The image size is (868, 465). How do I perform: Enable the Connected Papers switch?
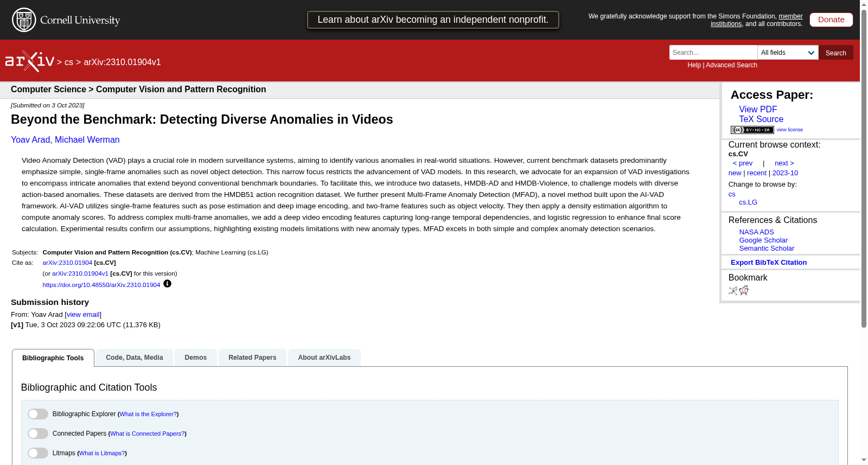tap(38, 434)
